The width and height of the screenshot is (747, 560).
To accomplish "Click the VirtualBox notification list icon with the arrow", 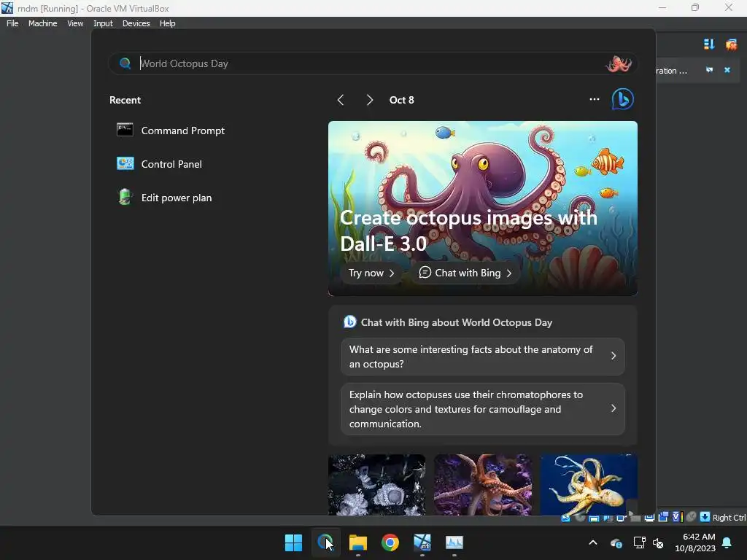I will tap(709, 44).
